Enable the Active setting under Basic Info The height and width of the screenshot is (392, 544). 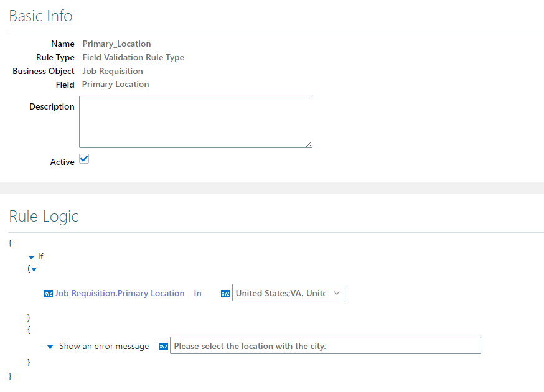point(84,159)
